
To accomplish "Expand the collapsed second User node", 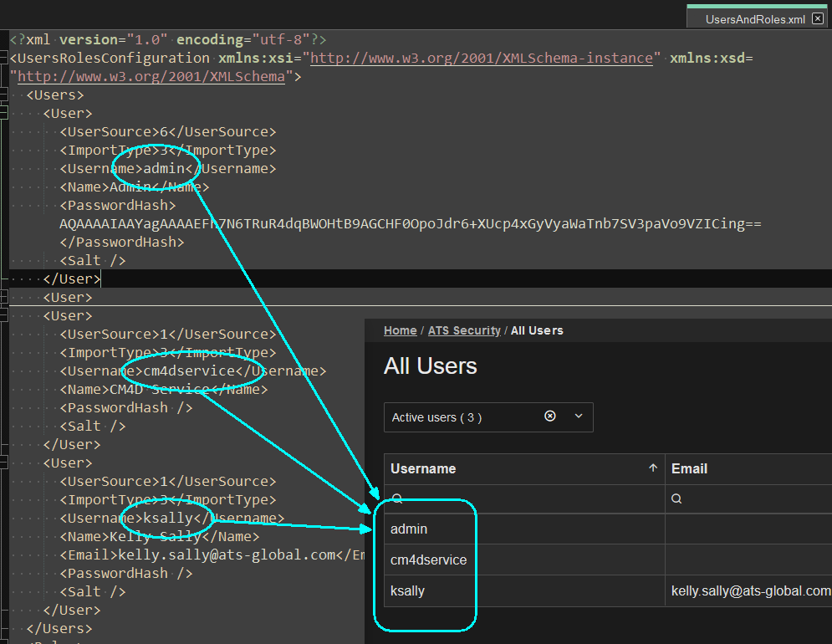I will click(x=4, y=297).
